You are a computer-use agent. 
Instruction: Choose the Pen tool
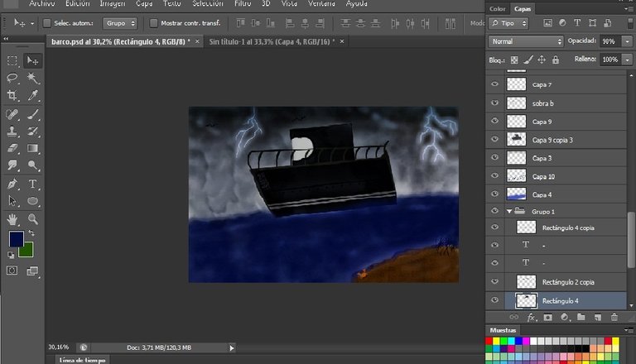[x=12, y=184]
